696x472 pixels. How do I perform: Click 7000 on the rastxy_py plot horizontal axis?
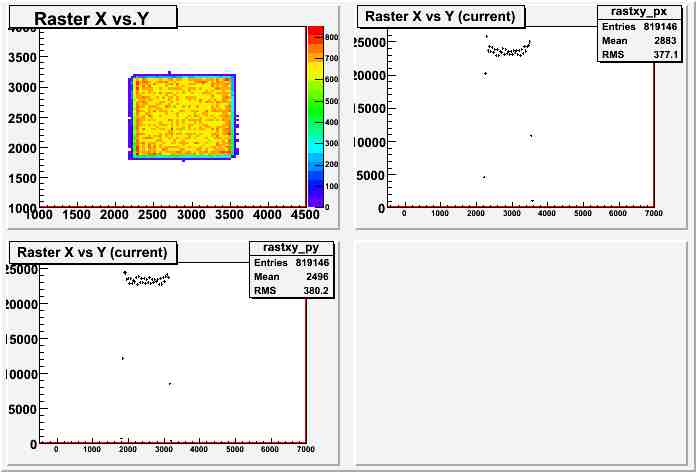(x=304, y=449)
